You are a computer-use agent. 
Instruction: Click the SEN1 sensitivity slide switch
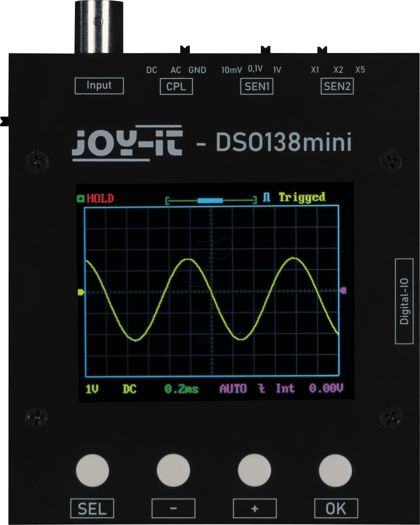click(266, 49)
